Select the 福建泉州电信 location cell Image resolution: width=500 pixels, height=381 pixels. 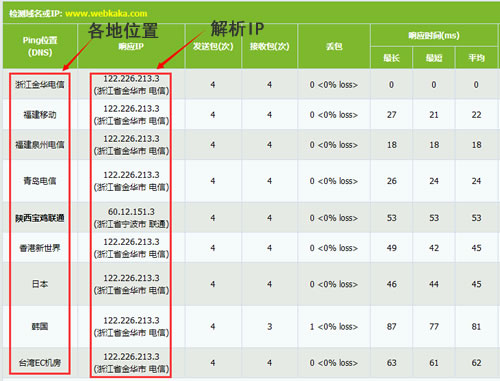[40, 145]
